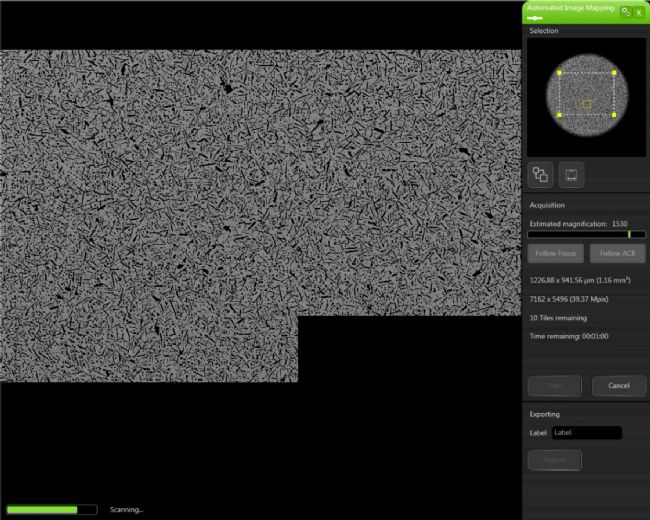Click the top-left yellow selection handle

[x=559, y=73]
